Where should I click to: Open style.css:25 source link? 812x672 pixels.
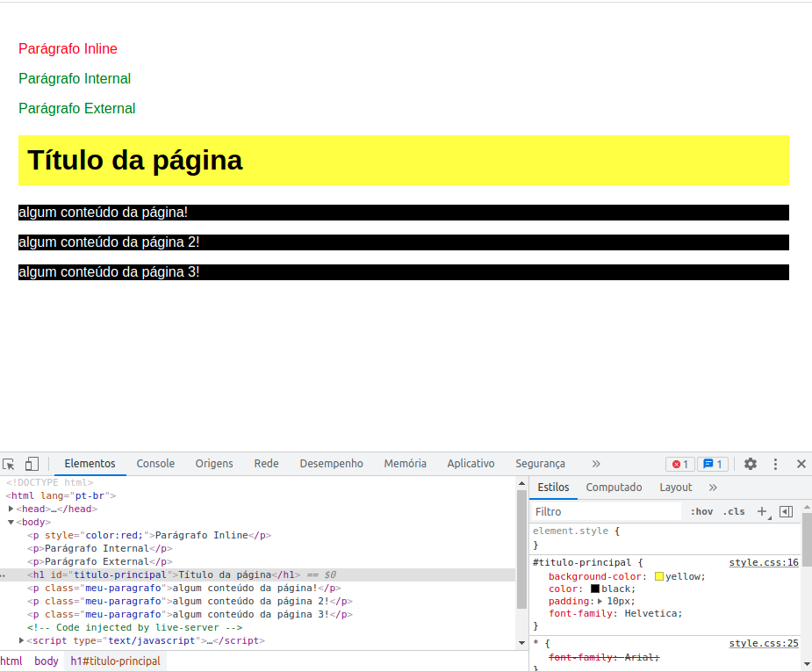coord(764,644)
